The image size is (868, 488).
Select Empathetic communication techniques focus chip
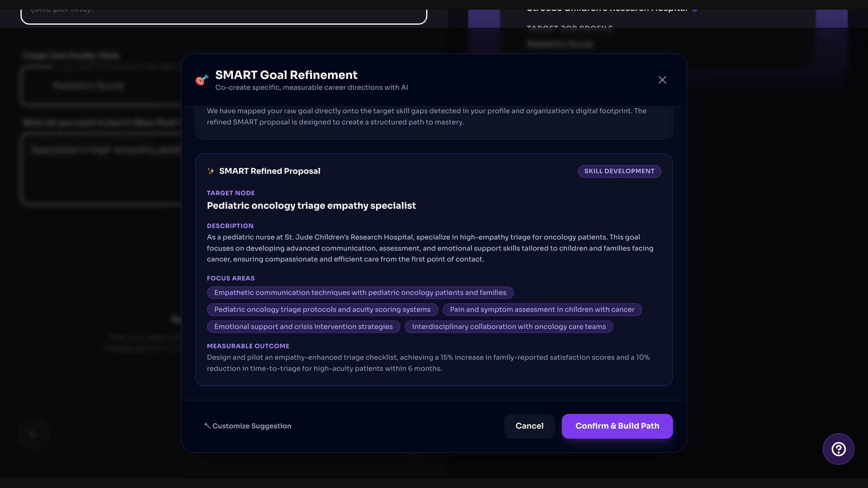[360, 293]
